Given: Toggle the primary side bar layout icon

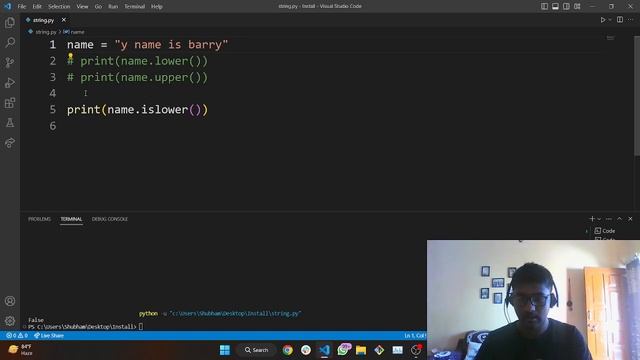Looking at the screenshot, I should (x=544, y=6).
